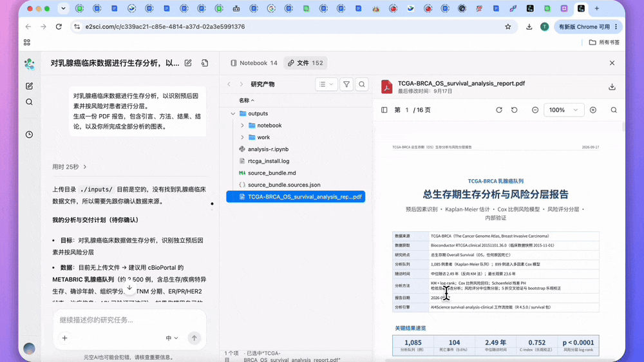Bookmark this page with the star
This screenshot has width=644, height=362.
click(508, 26)
